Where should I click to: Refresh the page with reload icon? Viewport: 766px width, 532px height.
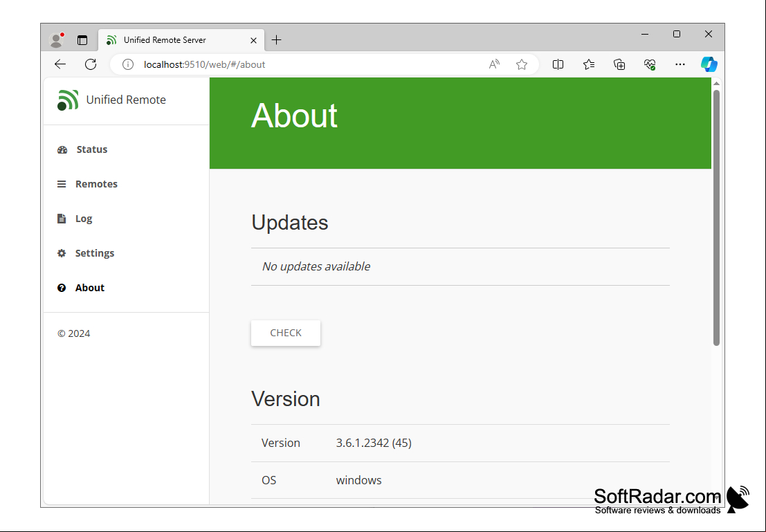[91, 64]
